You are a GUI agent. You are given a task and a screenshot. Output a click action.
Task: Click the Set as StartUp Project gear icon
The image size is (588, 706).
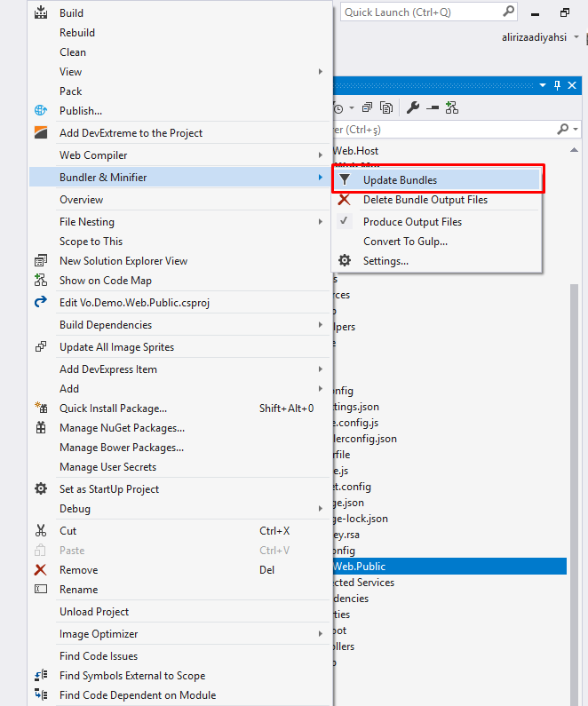pyautogui.click(x=41, y=488)
